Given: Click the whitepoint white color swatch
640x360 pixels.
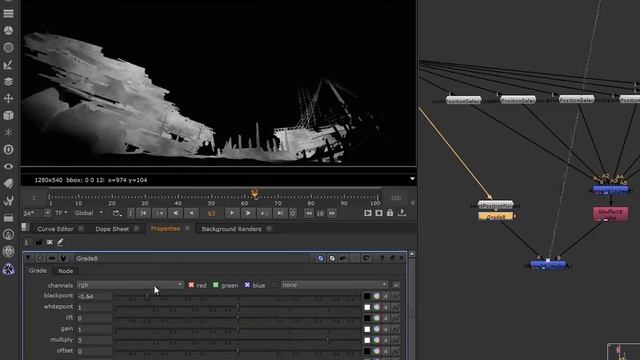Looking at the screenshot, I should click(367, 307).
